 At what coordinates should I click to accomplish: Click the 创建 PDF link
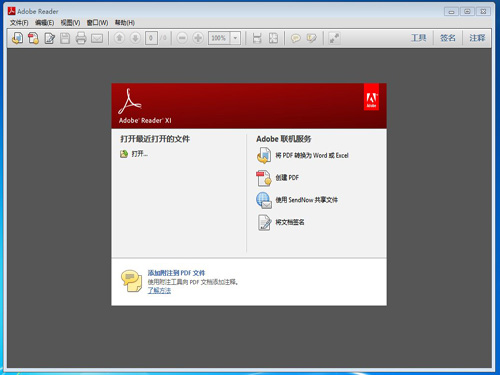coord(287,178)
